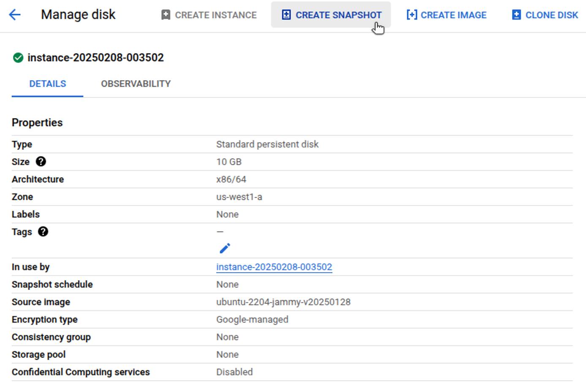
Task: Click the Storage pool label
Action: coord(39,355)
